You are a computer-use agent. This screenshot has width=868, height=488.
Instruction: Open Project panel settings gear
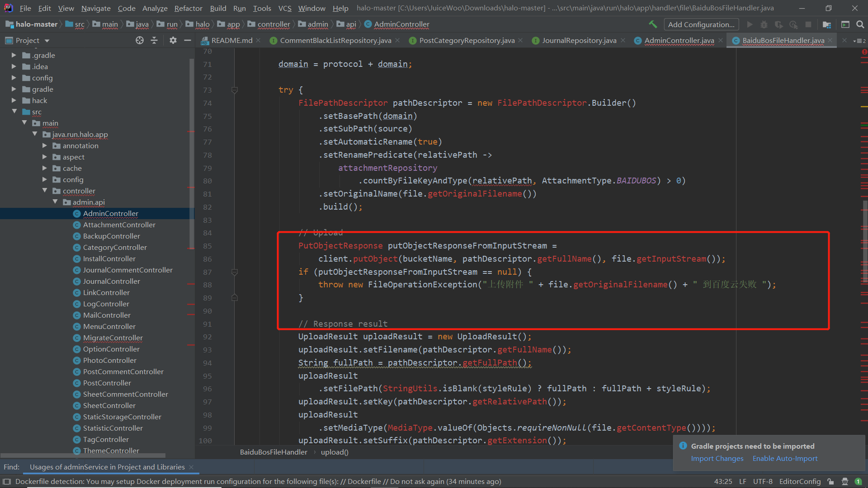click(173, 40)
